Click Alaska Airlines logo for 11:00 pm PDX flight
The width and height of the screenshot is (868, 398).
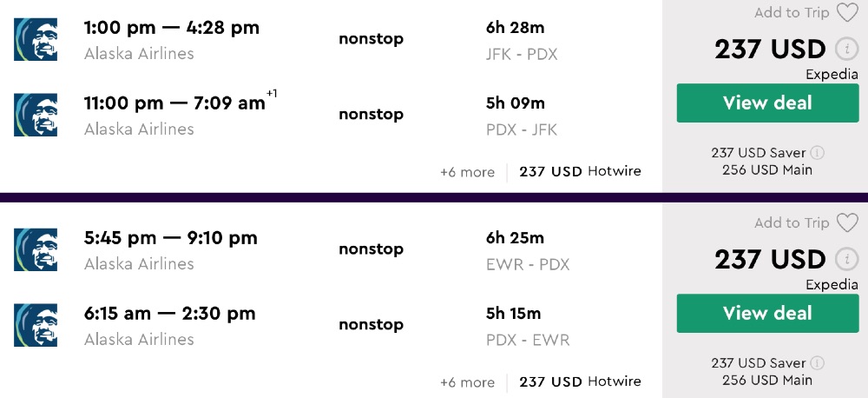point(36,115)
